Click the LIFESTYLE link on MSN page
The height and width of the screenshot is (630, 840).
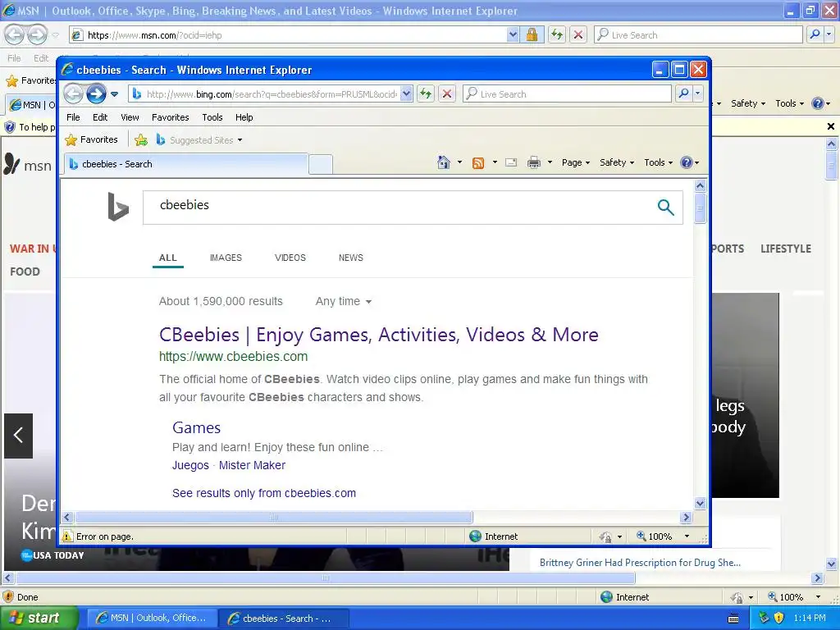(785, 249)
